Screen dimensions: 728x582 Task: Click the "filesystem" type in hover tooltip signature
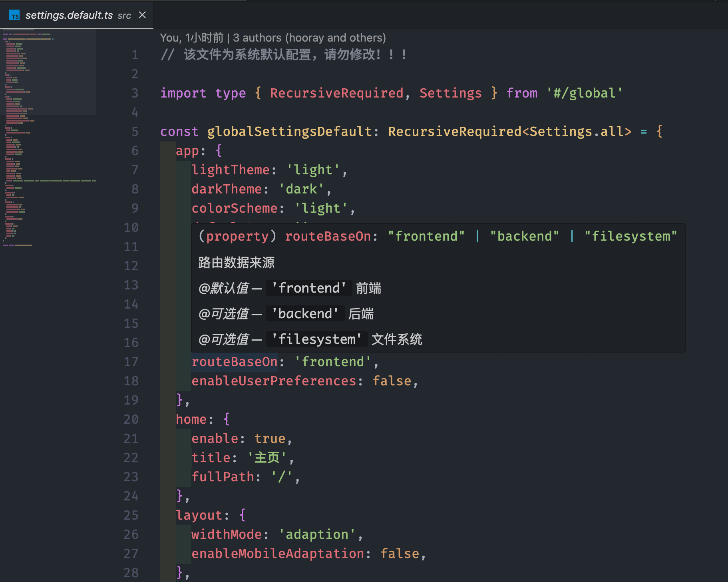click(631, 236)
